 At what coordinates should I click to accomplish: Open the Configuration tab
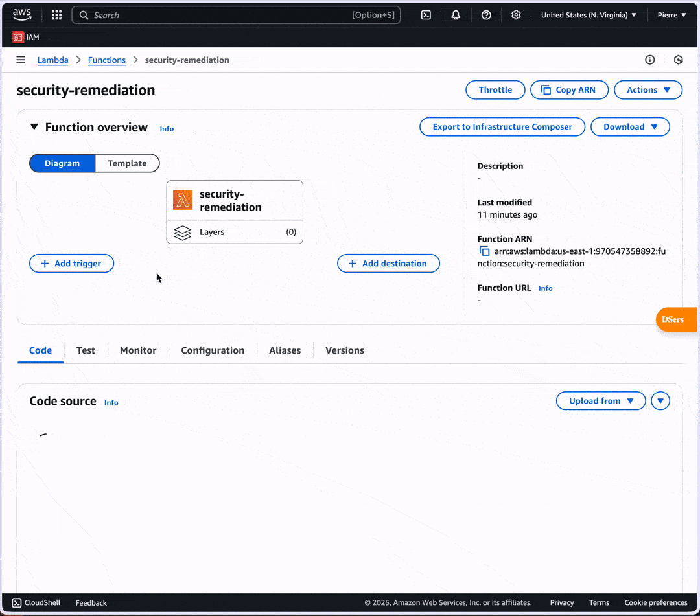click(x=213, y=350)
